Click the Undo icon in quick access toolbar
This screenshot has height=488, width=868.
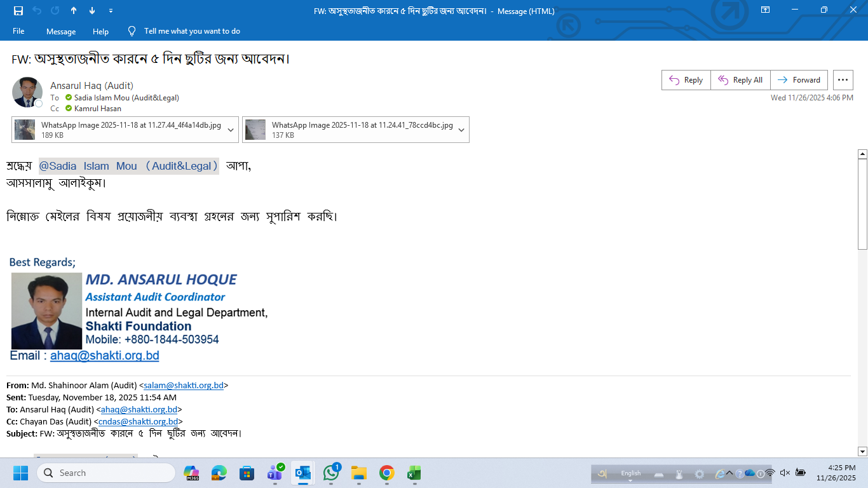(37, 11)
